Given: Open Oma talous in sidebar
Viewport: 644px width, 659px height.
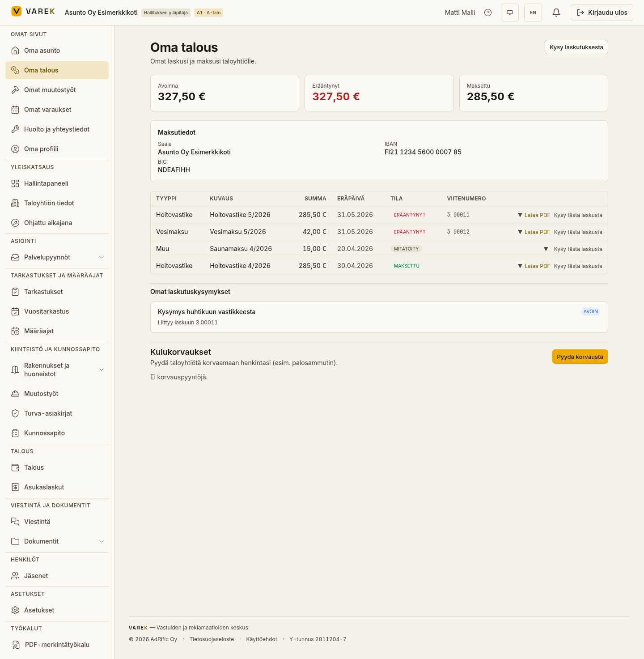Looking at the screenshot, I should pyautogui.click(x=57, y=70).
